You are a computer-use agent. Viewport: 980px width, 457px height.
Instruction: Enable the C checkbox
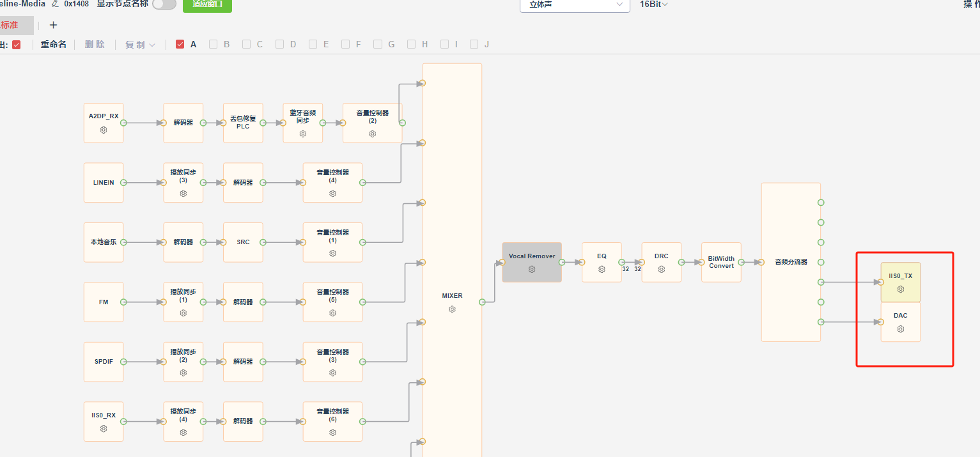246,44
